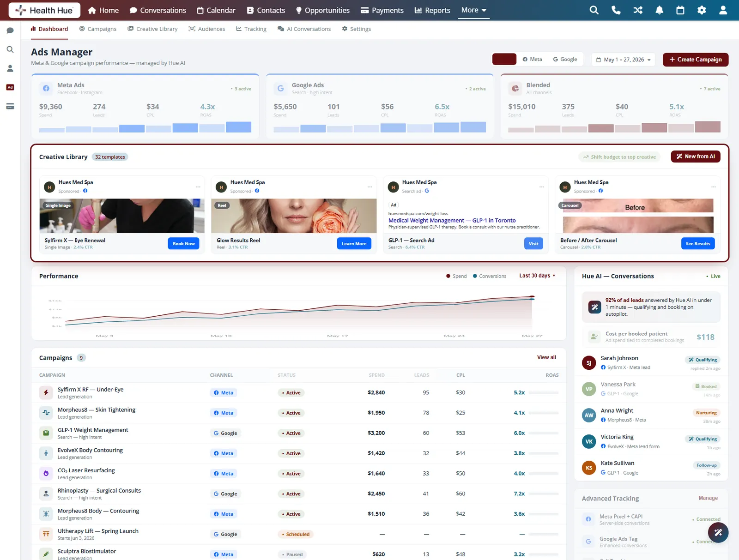This screenshot has height=560, width=739.
Task: Filter ads by Google channel
Action: click(x=565, y=59)
